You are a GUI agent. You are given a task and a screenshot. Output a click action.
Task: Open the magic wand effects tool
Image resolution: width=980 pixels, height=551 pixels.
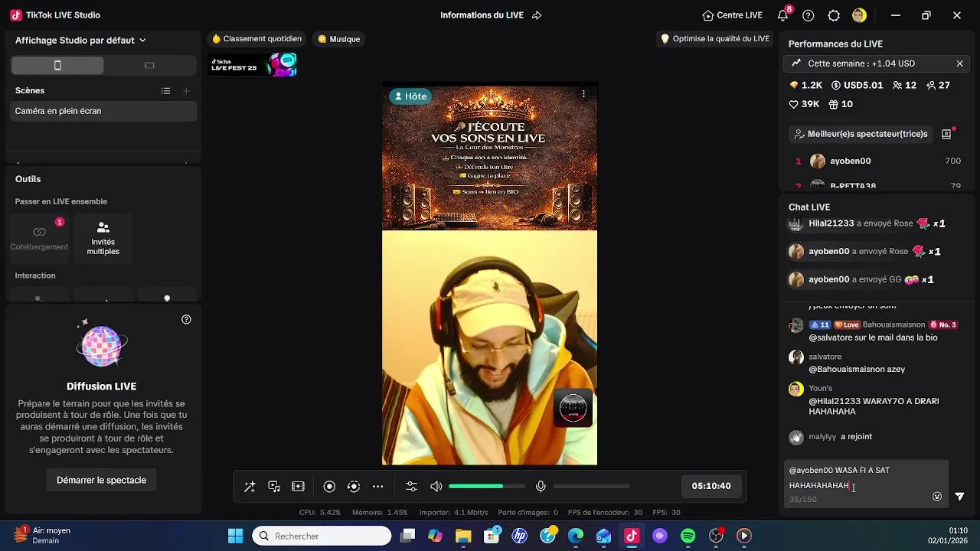[250, 487]
